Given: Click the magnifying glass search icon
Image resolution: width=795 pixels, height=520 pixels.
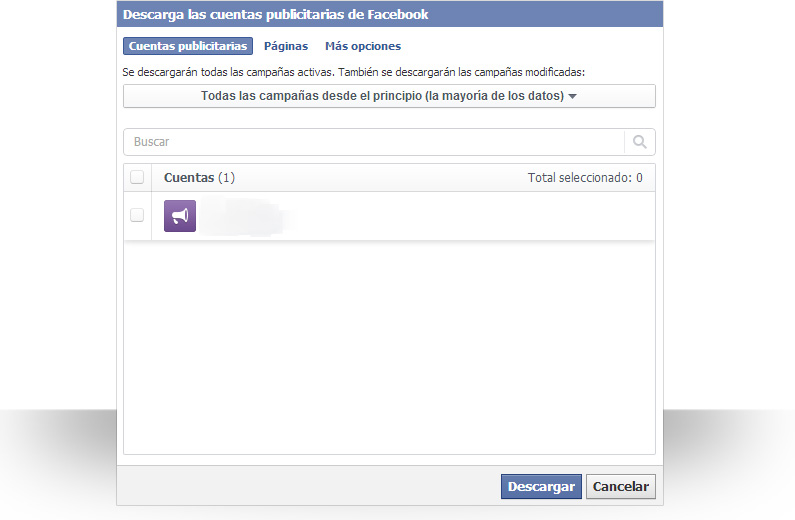Looking at the screenshot, I should [640, 142].
